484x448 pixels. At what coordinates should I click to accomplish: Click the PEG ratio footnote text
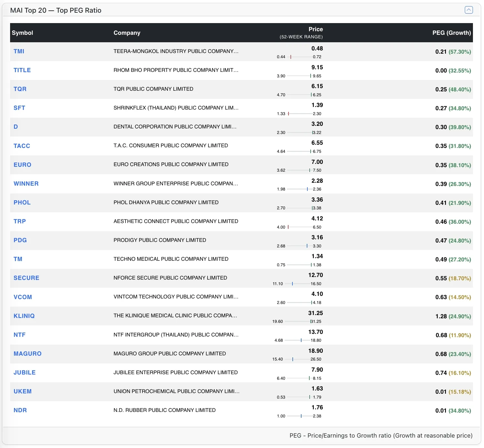click(381, 436)
